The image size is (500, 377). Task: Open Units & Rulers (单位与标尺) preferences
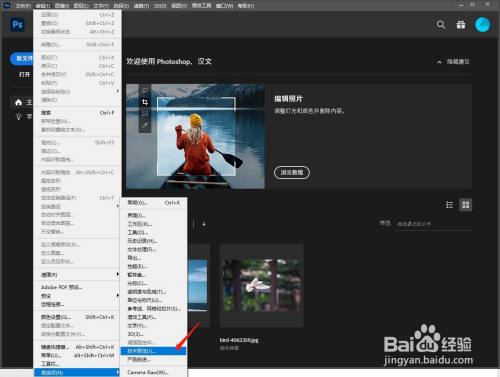(153, 300)
